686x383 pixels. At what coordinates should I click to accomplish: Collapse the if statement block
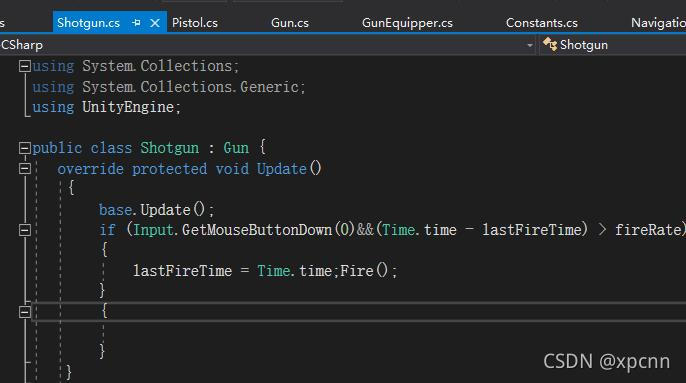click(25, 230)
